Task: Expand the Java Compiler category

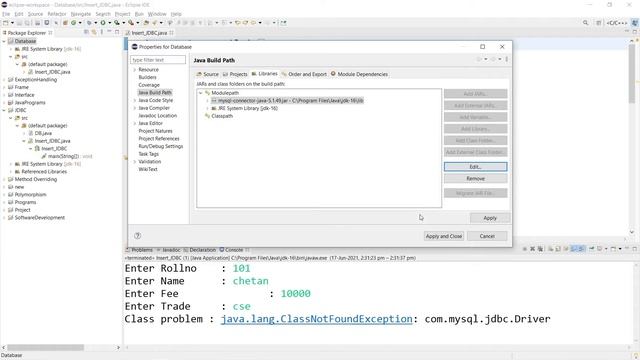Action: coord(135,108)
